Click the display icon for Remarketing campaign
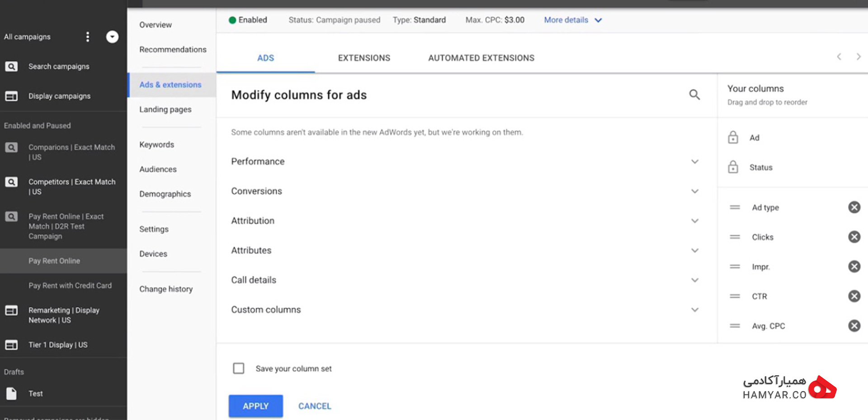This screenshot has width=868, height=420. click(x=11, y=310)
